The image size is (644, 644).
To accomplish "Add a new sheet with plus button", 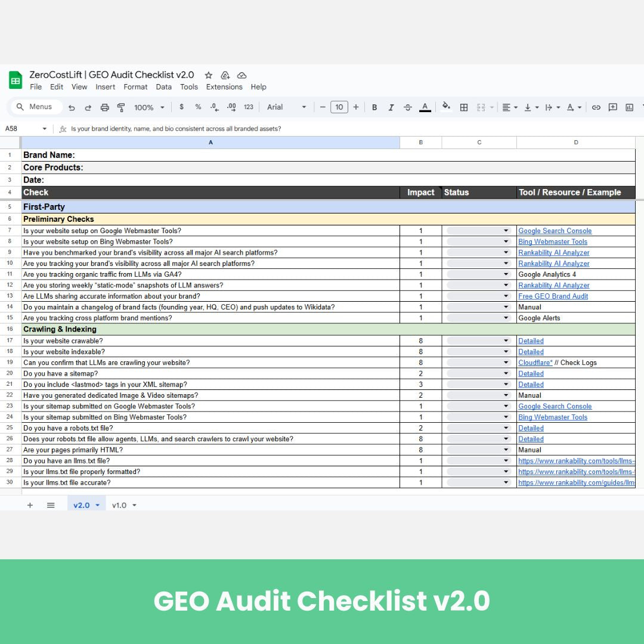I will pyautogui.click(x=30, y=505).
